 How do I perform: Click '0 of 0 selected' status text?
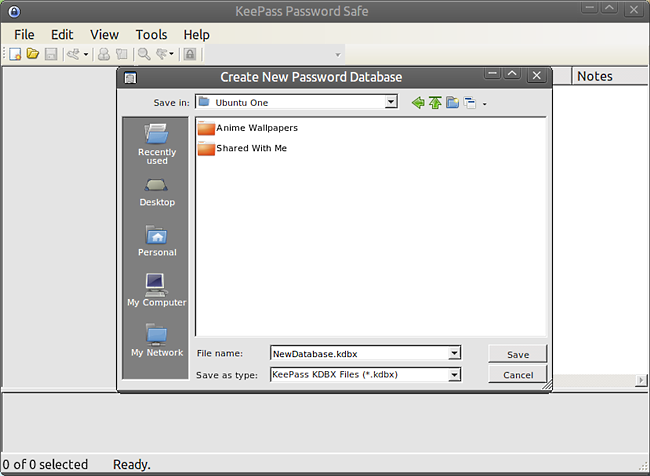pos(45,465)
